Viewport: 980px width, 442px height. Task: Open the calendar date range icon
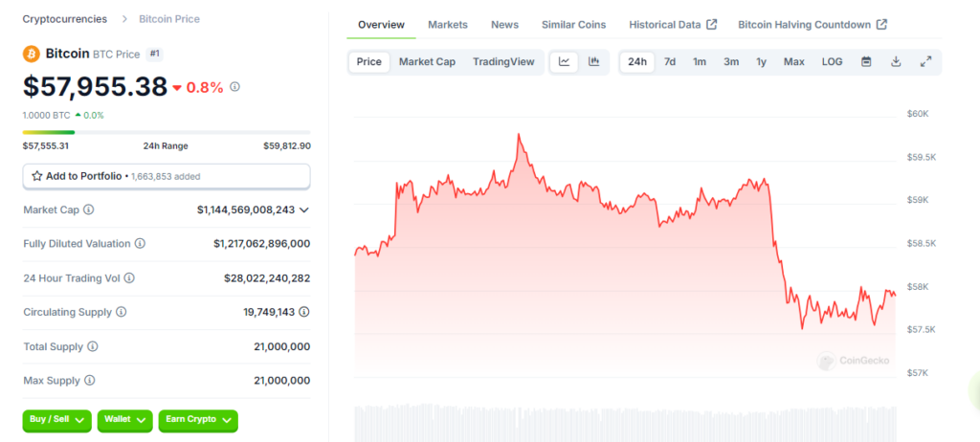pos(866,62)
